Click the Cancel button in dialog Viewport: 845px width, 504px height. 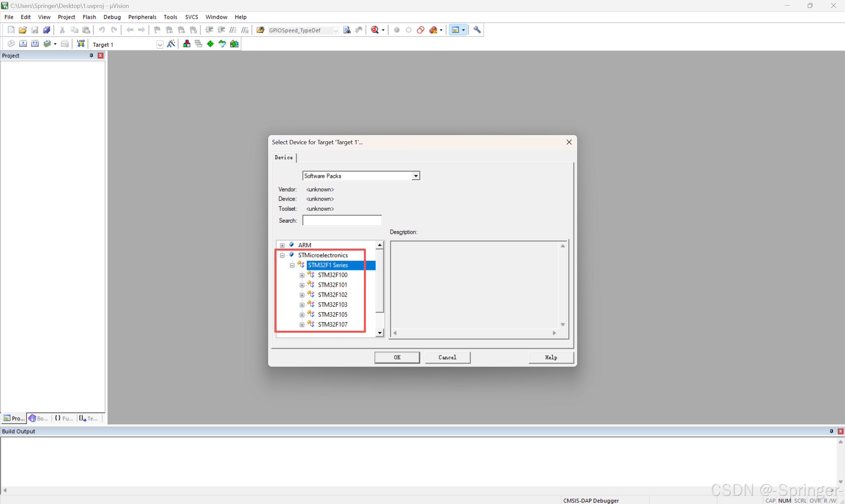447,357
